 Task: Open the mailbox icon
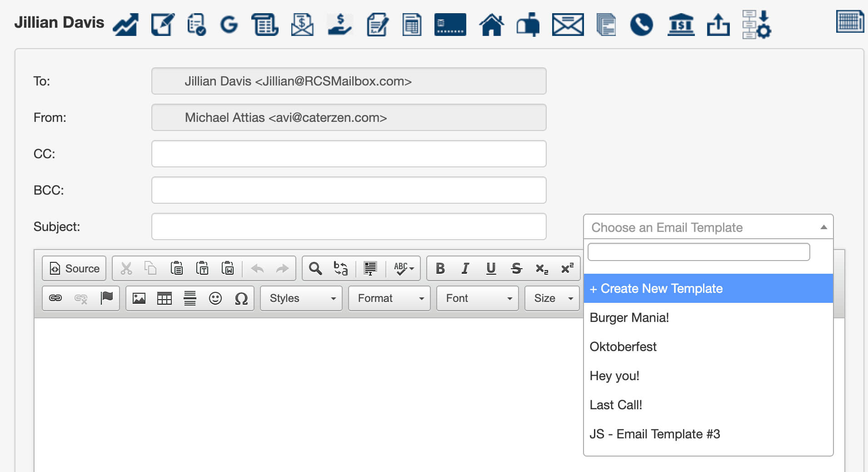click(528, 24)
